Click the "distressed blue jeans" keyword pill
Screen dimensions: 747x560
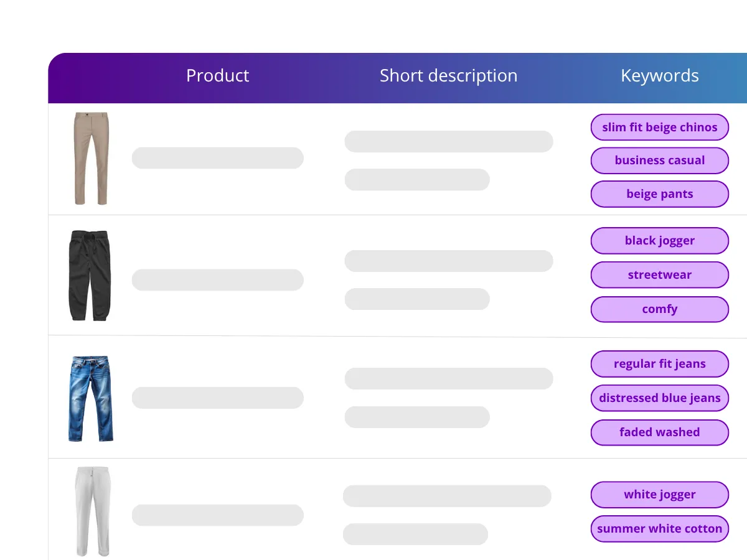pyautogui.click(x=659, y=398)
